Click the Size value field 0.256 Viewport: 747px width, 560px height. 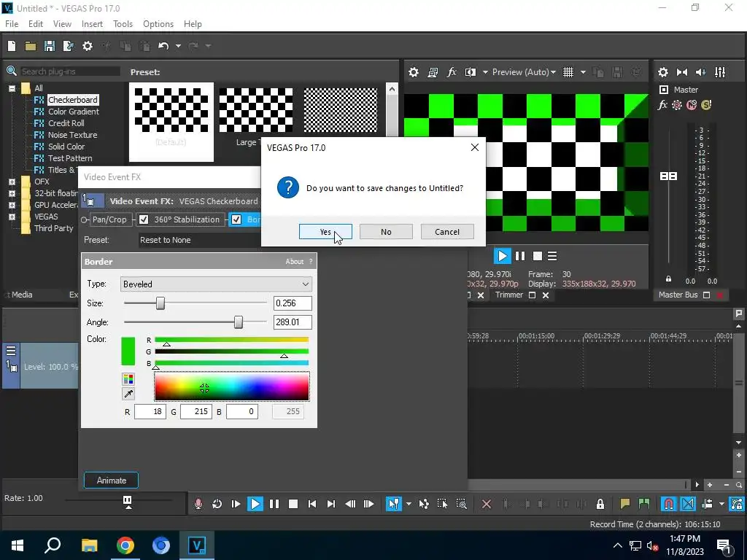[x=293, y=303]
